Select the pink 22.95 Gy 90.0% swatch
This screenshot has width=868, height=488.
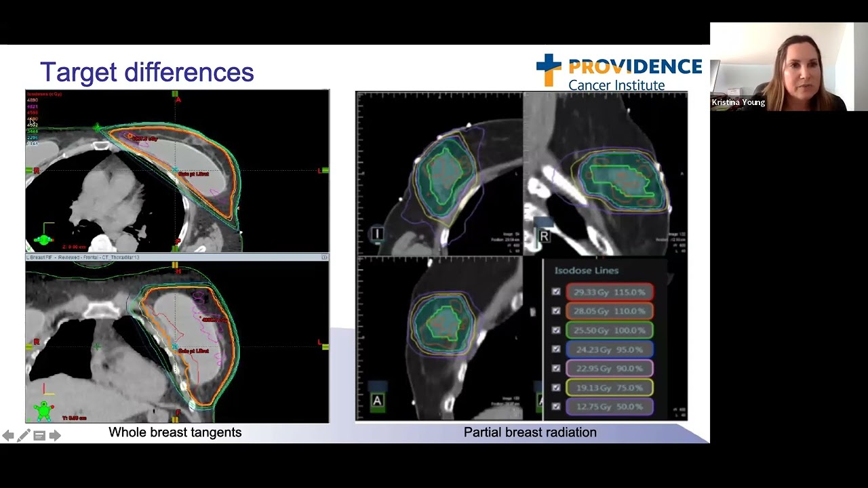(x=610, y=368)
